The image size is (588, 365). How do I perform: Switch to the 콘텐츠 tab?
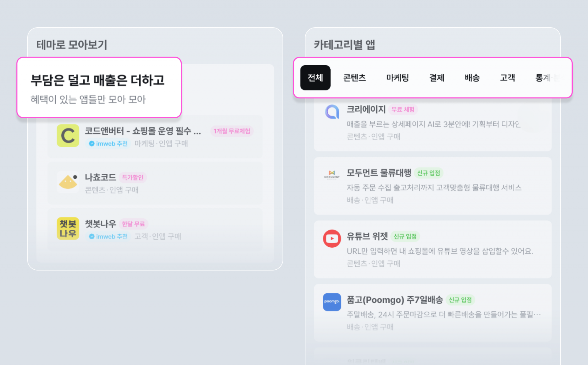click(x=354, y=78)
